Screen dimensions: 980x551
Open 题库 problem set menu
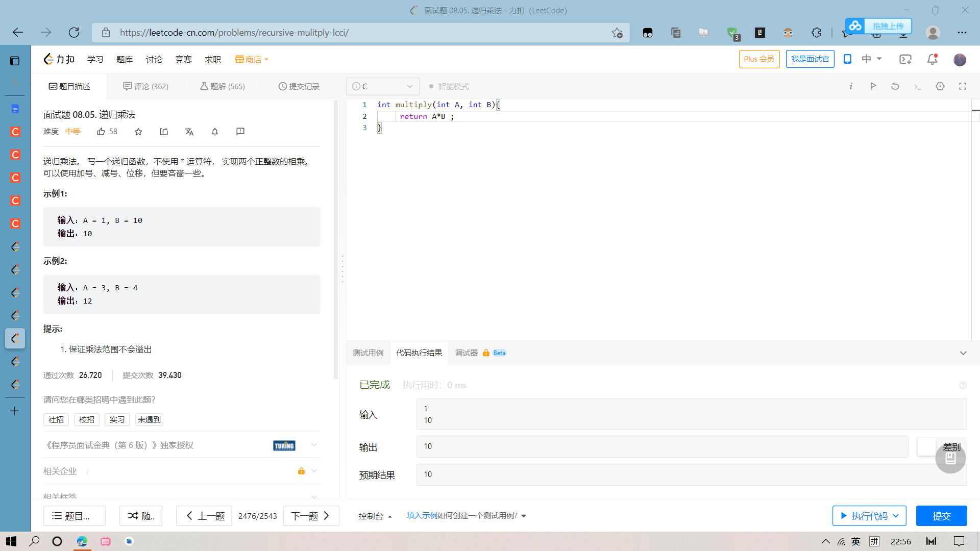125,59
